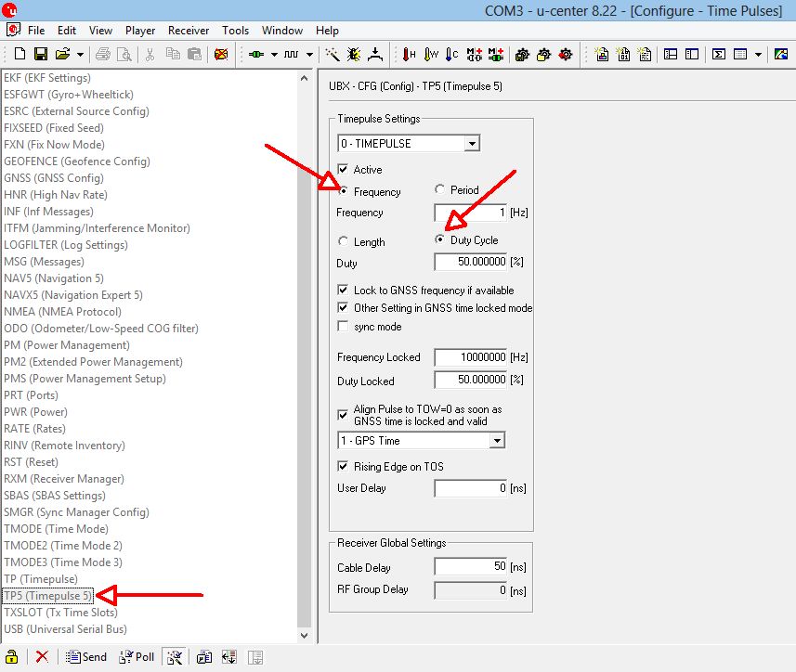Click the persist configuration icon in bottom bar
The image size is (796, 672).
pos(204,657)
